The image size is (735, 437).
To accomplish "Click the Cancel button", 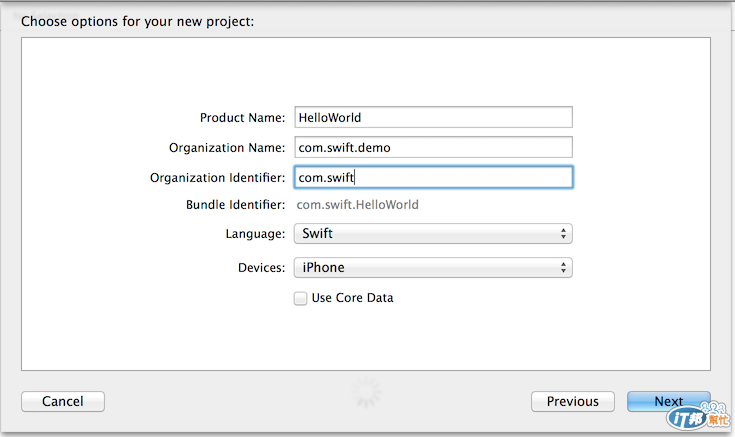I will pyautogui.click(x=63, y=401).
